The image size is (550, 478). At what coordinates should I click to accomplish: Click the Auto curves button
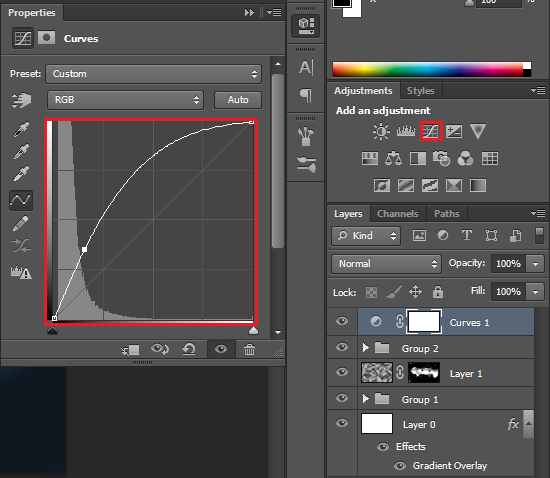238,100
